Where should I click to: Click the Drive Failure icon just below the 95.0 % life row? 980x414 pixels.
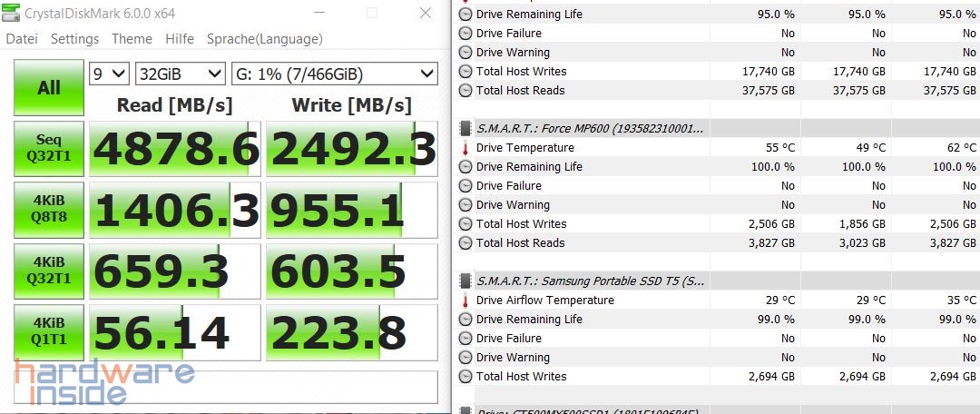coord(465,34)
